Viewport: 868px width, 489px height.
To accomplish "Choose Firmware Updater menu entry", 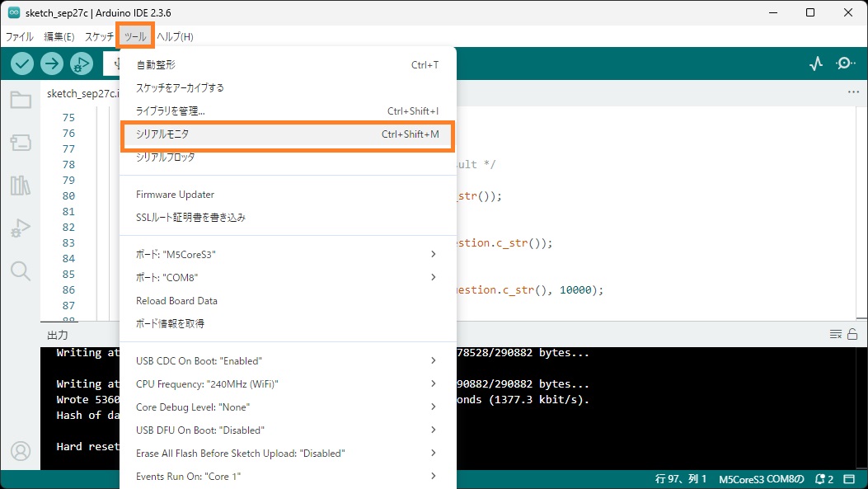I will coord(175,195).
